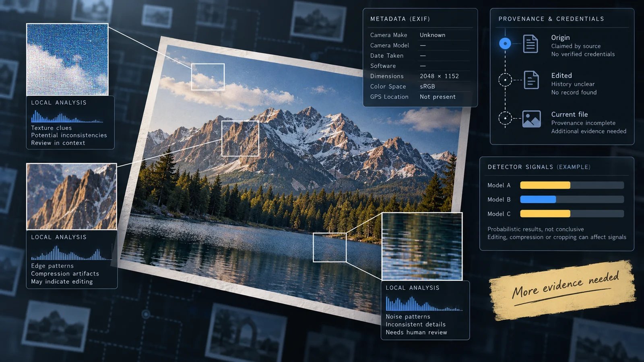Open the mountain rock zoom thumbnail

[72, 196]
